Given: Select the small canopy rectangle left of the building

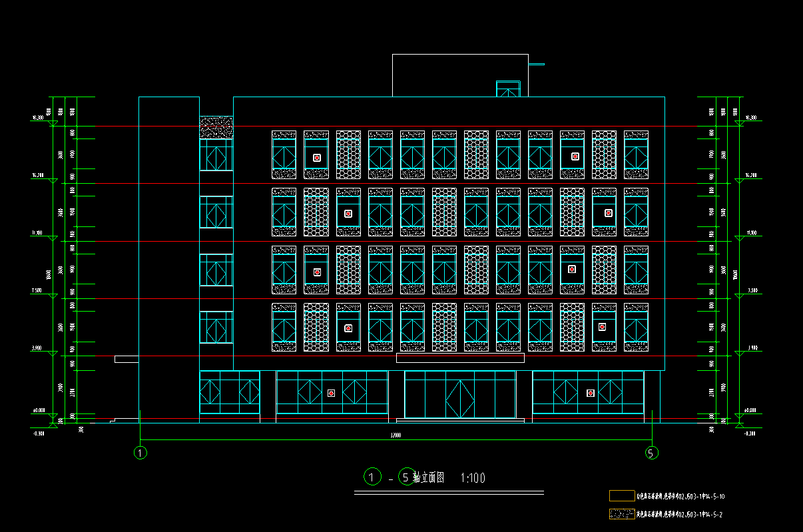Looking at the screenshot, I should coord(127,360).
